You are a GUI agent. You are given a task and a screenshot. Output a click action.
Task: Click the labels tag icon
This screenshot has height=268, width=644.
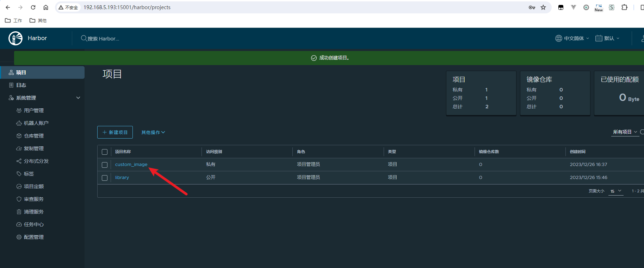19,174
